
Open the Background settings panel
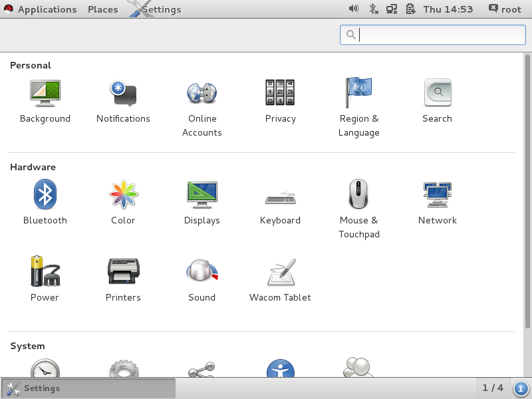(x=45, y=101)
